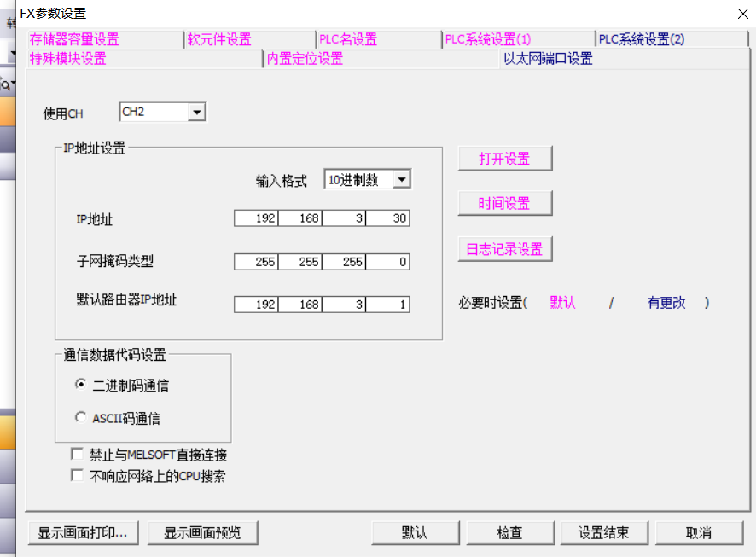756x557 pixels.
Task: Open the 特殊模块设置 tab
Action: point(68,58)
